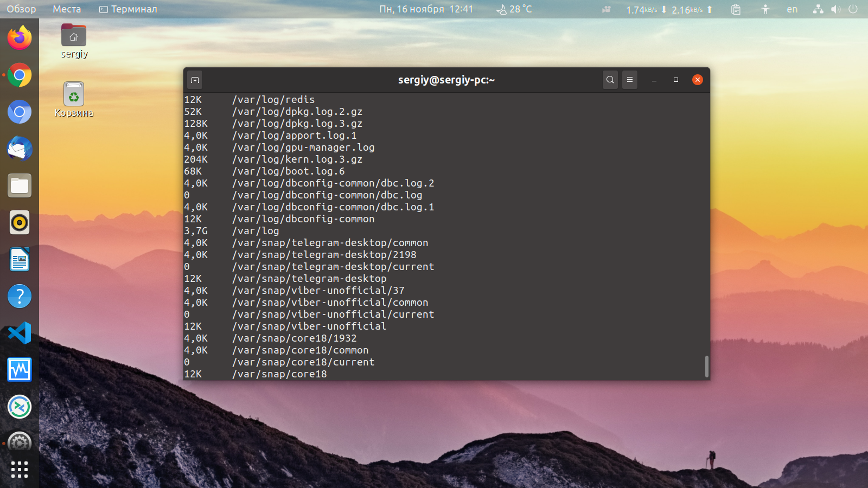This screenshot has width=868, height=488.
Task: Click the network speed indicator
Action: (669, 9)
